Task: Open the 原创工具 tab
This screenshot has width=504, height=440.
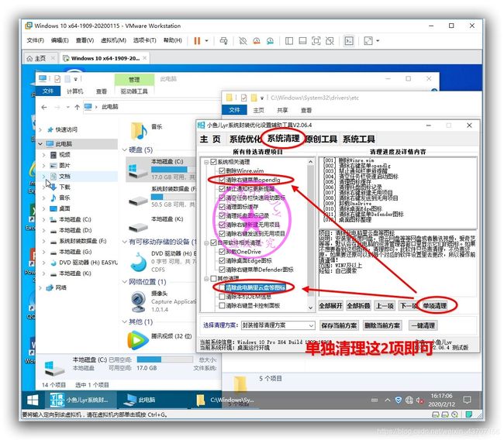Action: (x=321, y=139)
